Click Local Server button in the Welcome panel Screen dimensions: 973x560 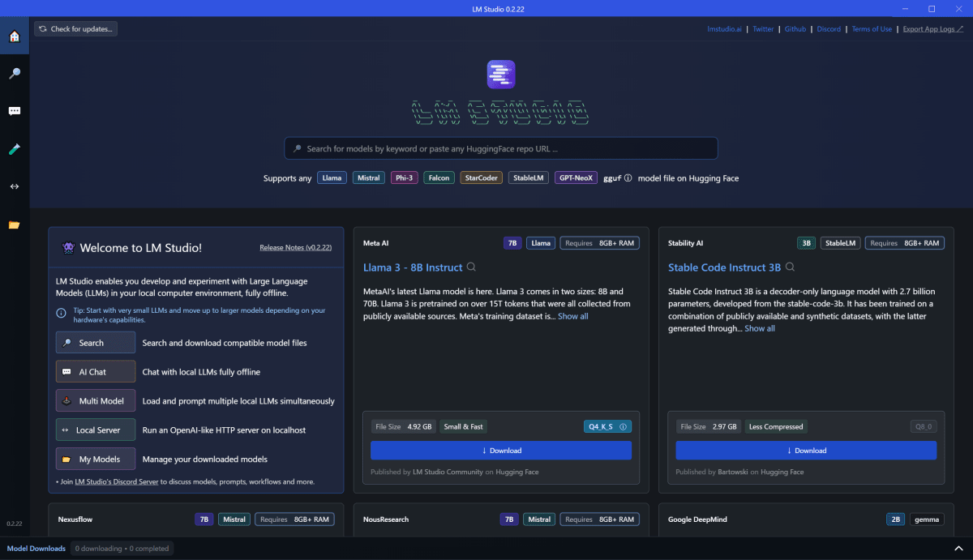[96, 430]
